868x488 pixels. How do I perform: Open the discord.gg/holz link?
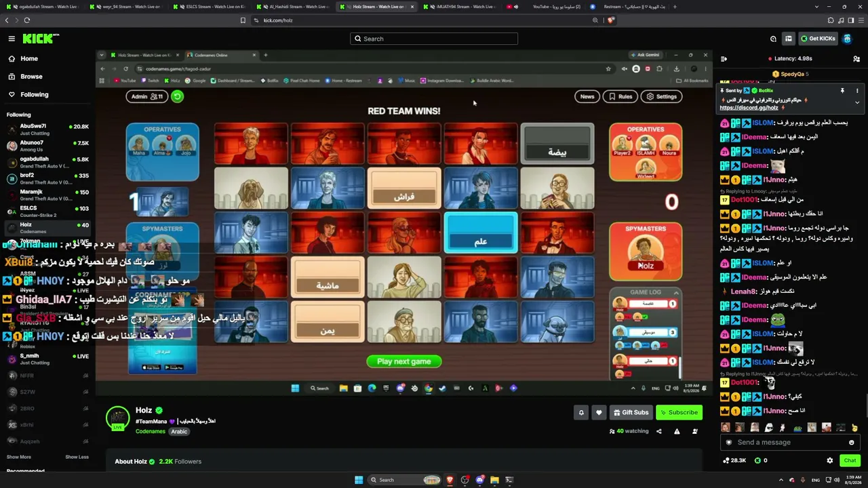pos(749,108)
